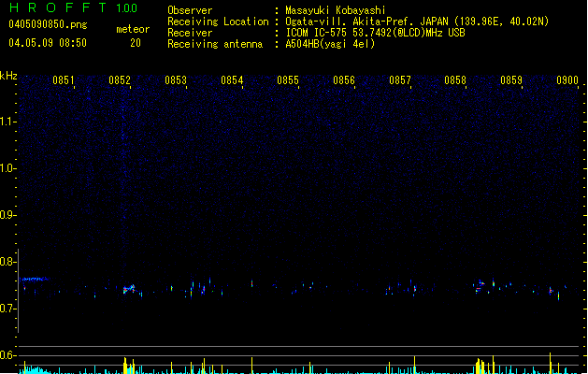Click receiver ICOM IC-575 53.7492 MHz text
Image resolution: width=588 pixels, height=374 pixels.
(375, 33)
